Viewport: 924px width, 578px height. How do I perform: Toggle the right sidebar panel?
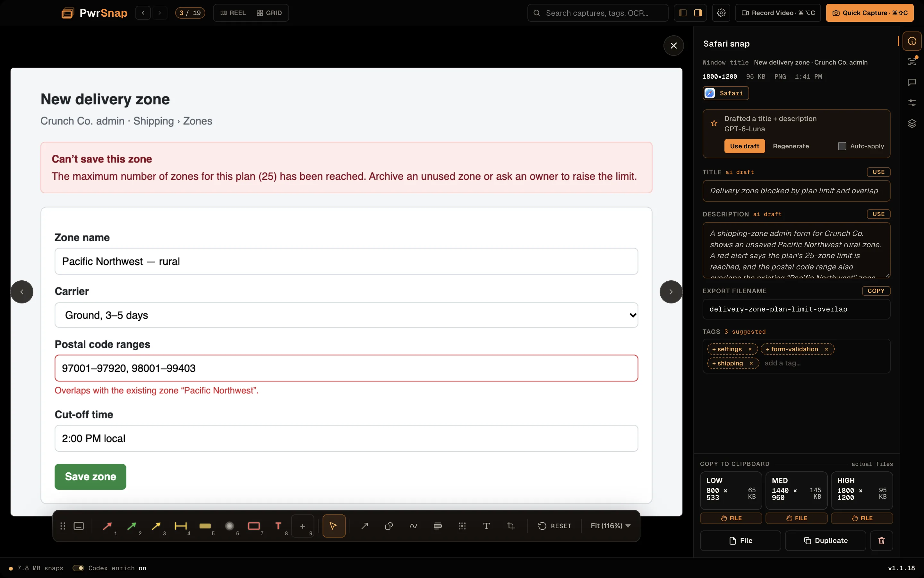click(698, 13)
